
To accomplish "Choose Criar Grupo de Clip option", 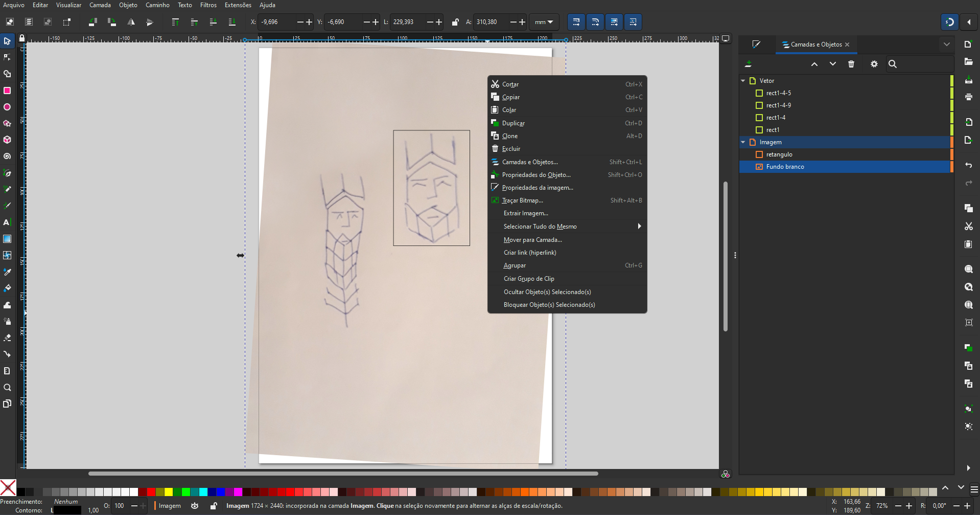I will pyautogui.click(x=567, y=279).
